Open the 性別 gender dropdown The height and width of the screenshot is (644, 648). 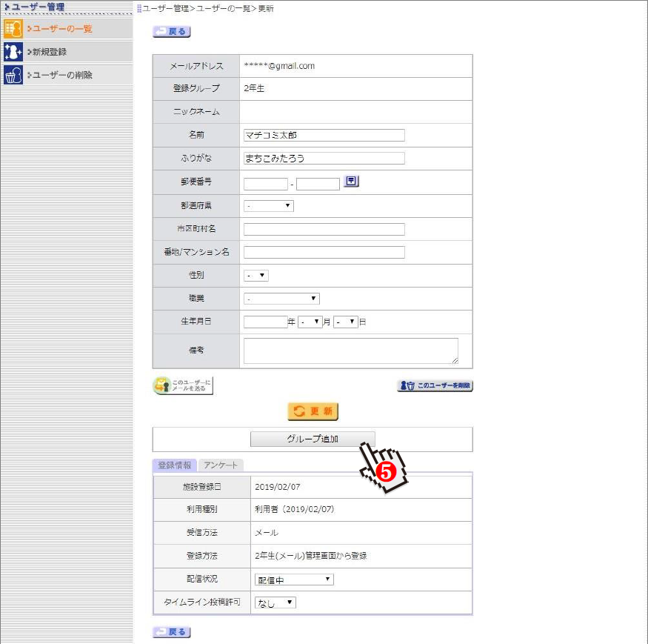click(x=256, y=276)
